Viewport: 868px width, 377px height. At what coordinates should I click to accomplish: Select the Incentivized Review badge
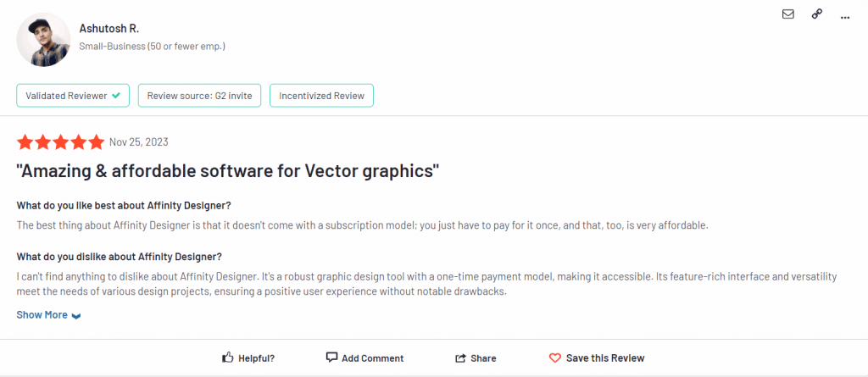[x=321, y=96]
